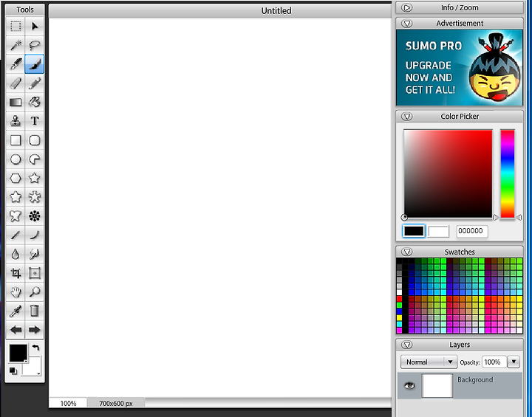Select the Rectangular Select tool
Image resolution: width=532 pixels, height=417 pixels.
click(16, 26)
